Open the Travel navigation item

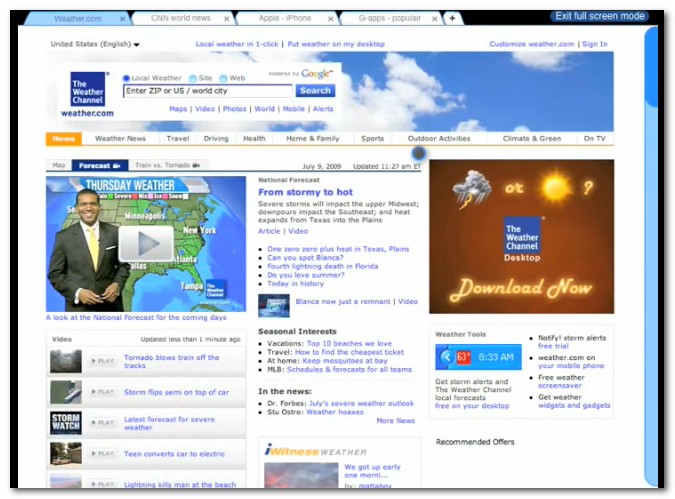click(178, 139)
